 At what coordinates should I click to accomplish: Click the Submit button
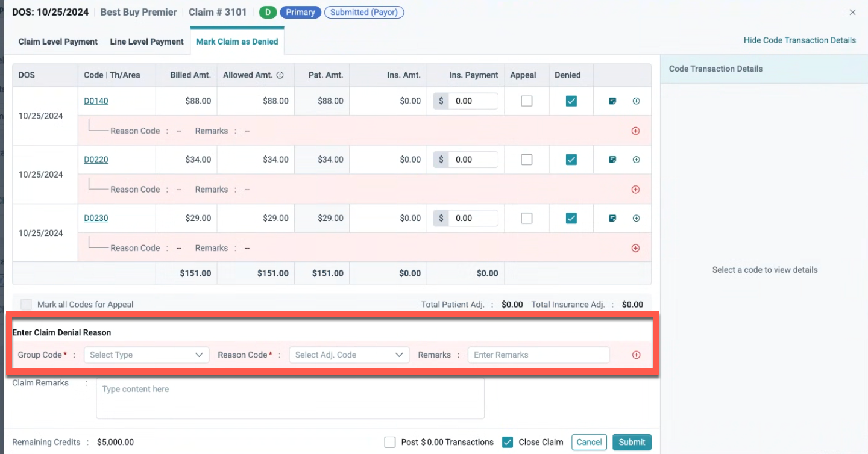[x=632, y=442]
